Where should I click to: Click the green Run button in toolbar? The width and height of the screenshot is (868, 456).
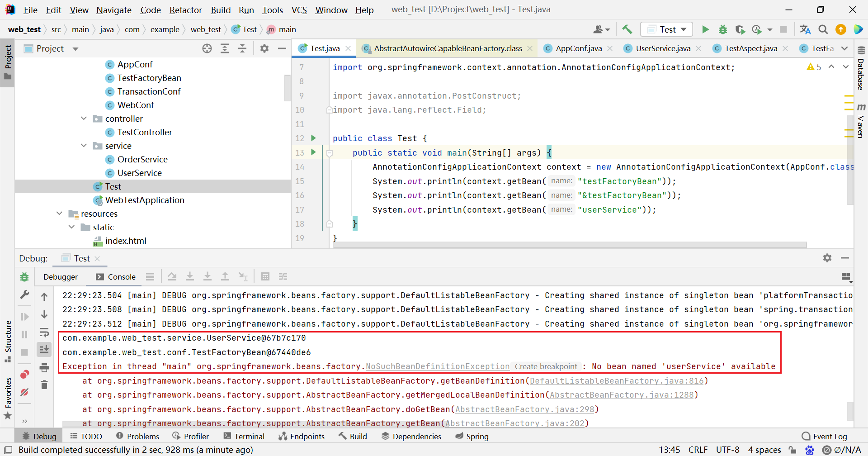click(705, 29)
